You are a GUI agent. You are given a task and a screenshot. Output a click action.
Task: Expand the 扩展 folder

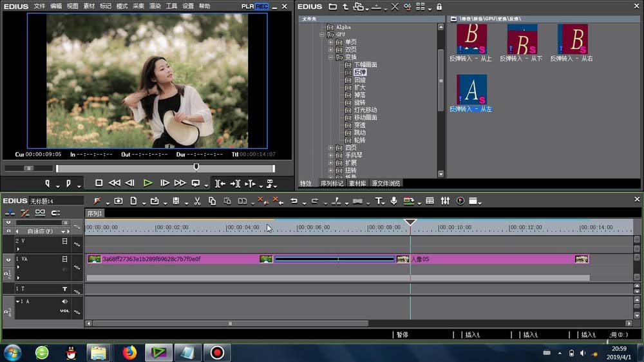click(330, 163)
